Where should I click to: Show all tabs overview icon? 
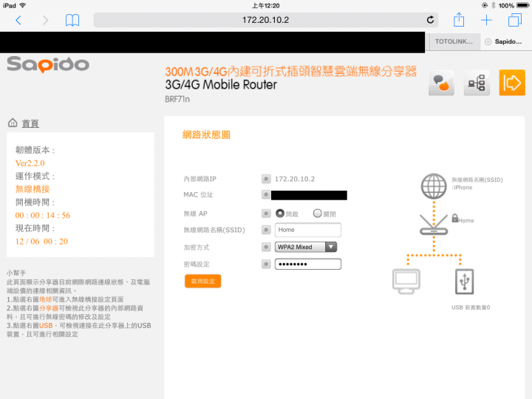(x=515, y=20)
